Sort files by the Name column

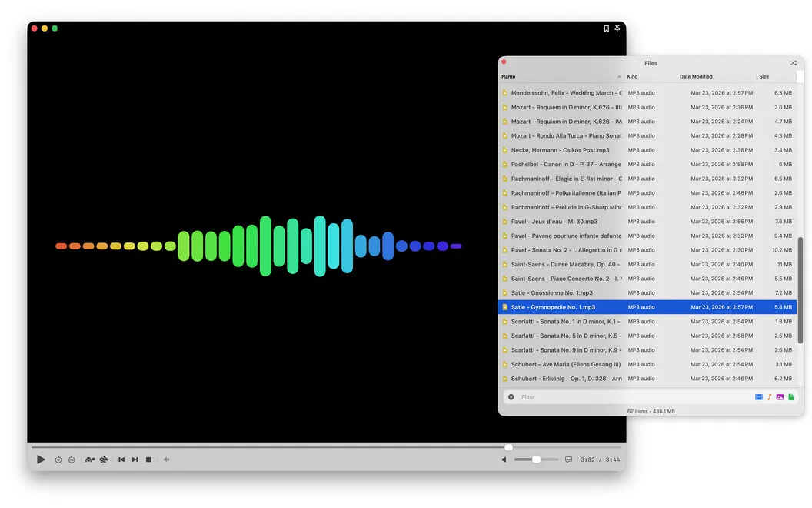coord(561,77)
